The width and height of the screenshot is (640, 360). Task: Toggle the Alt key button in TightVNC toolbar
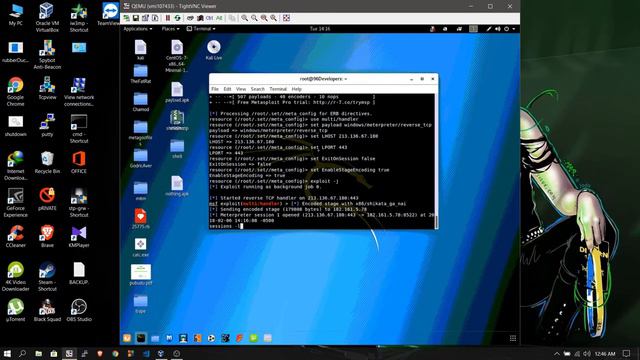click(x=219, y=18)
